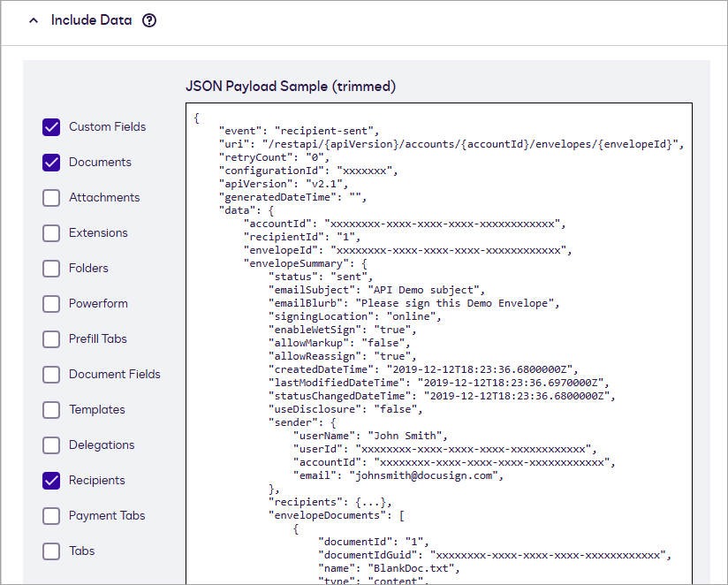Click the "envelopeDocuments": [ line

click(x=337, y=515)
